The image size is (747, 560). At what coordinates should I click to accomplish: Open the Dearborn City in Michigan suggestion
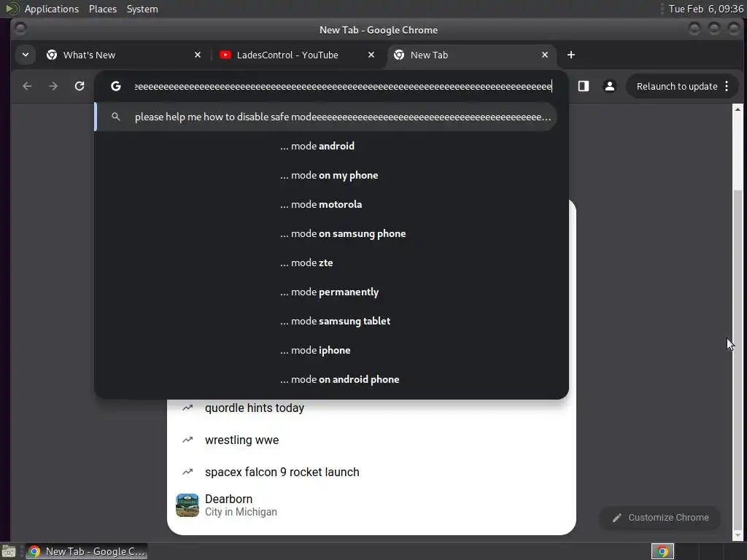(x=371, y=505)
